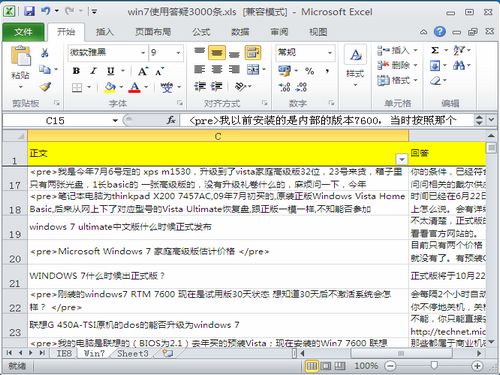
Task: Toggle Bold formatting
Action: click(x=76, y=71)
